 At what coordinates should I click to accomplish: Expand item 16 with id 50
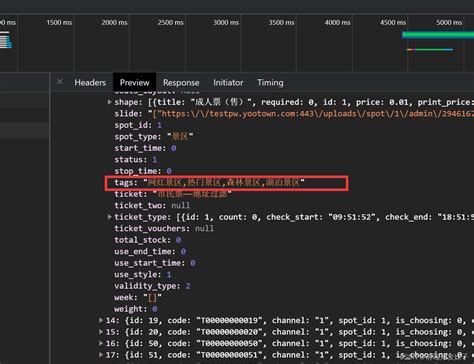101,343
